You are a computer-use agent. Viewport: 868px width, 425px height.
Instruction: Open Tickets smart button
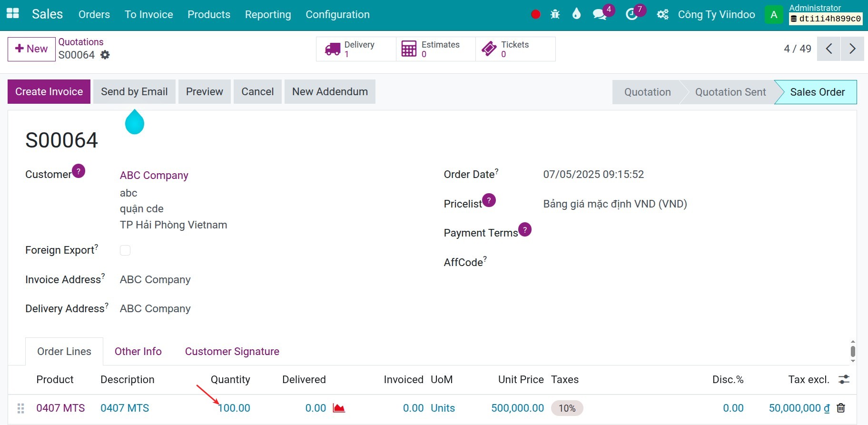pos(515,49)
